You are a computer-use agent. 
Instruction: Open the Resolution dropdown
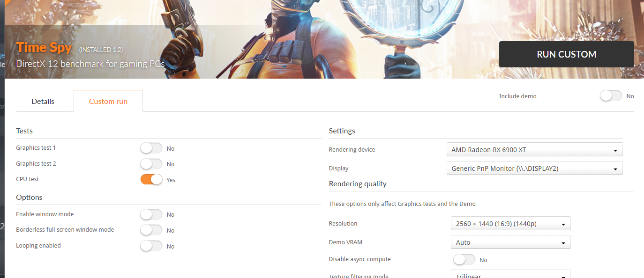510,224
